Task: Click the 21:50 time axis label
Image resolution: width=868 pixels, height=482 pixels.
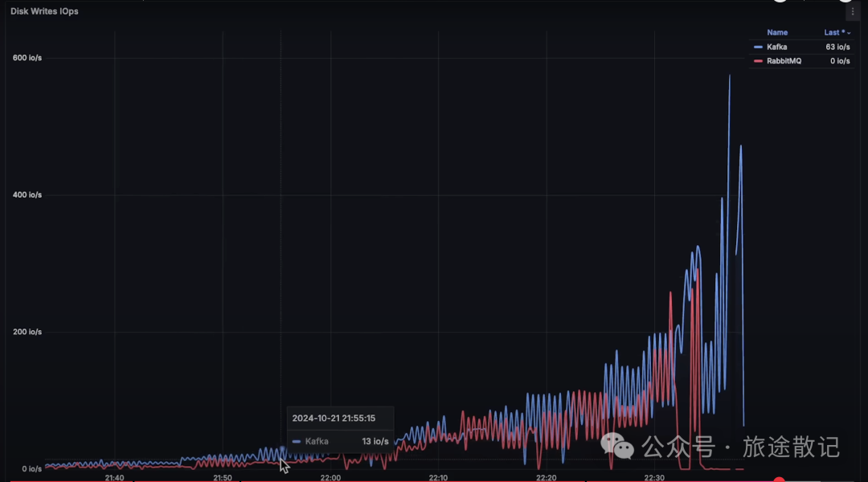Action: pyautogui.click(x=223, y=477)
